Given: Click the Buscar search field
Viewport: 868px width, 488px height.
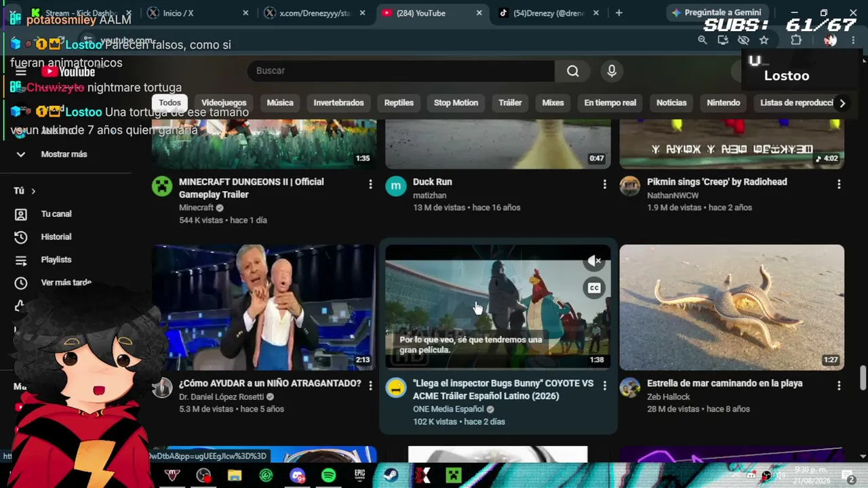Looking at the screenshot, I should coord(401,70).
